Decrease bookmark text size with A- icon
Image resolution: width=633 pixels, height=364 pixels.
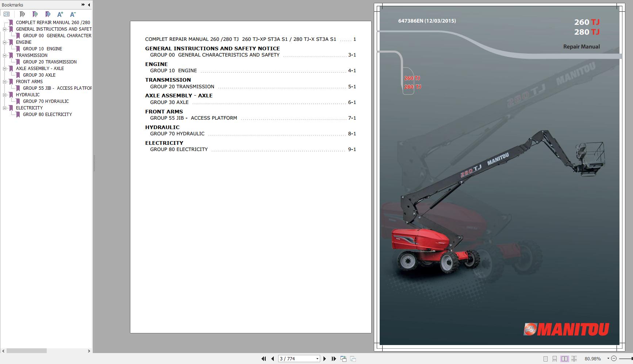click(x=72, y=14)
